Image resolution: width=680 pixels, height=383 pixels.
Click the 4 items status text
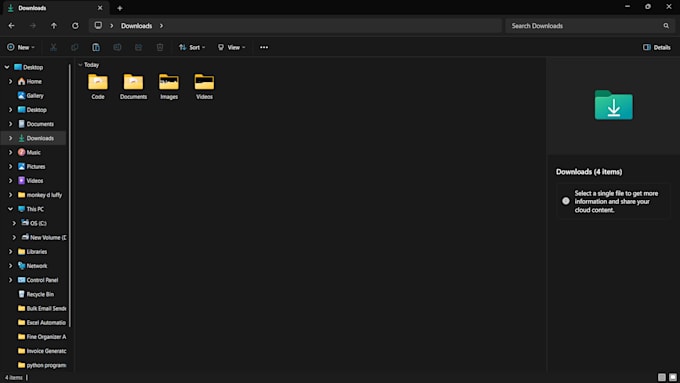coord(13,378)
